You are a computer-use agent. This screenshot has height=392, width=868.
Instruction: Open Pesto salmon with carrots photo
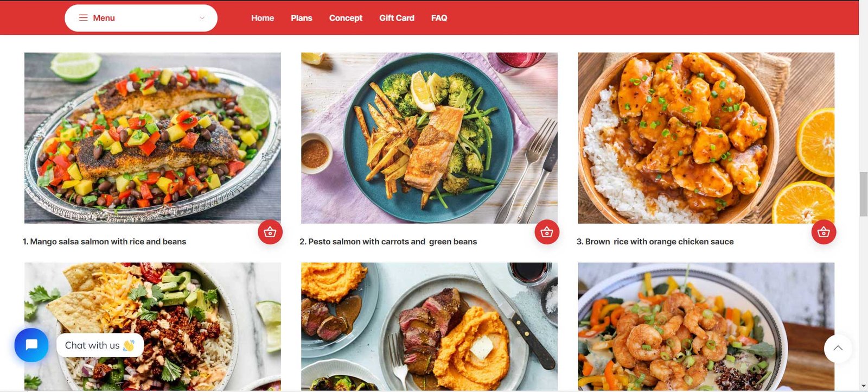pyautogui.click(x=429, y=138)
